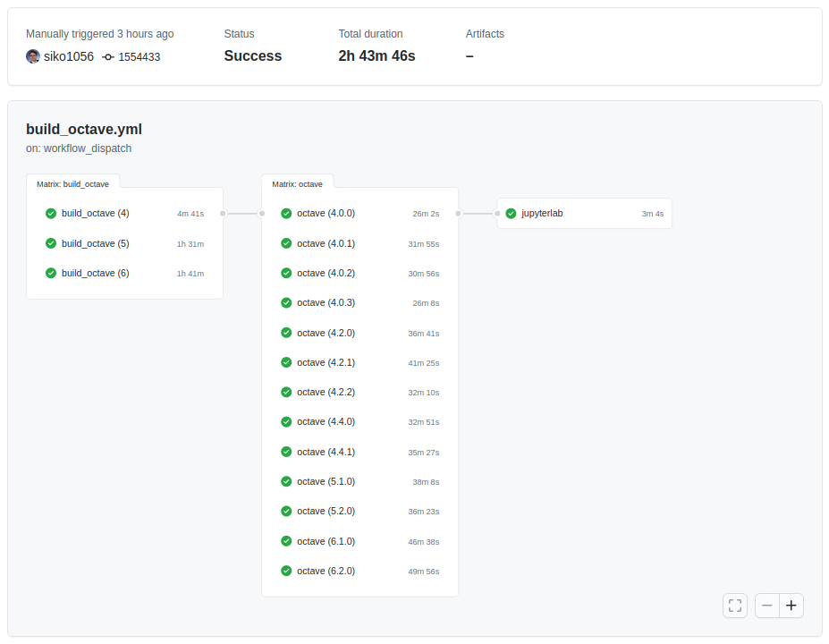Screen dimensions: 829x644
Task: Click success checkmark for build_octave (4)
Action: click(x=51, y=214)
